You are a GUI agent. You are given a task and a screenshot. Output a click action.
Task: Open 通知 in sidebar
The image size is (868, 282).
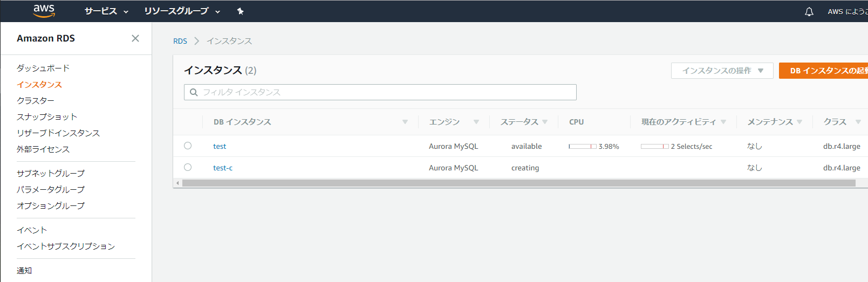tap(24, 271)
